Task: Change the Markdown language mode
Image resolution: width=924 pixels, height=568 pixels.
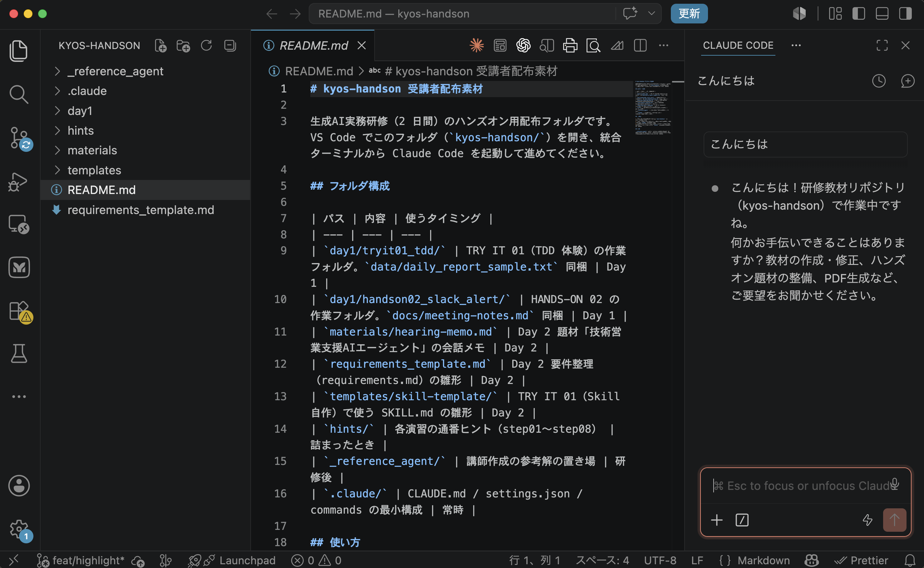Action: pyautogui.click(x=763, y=560)
